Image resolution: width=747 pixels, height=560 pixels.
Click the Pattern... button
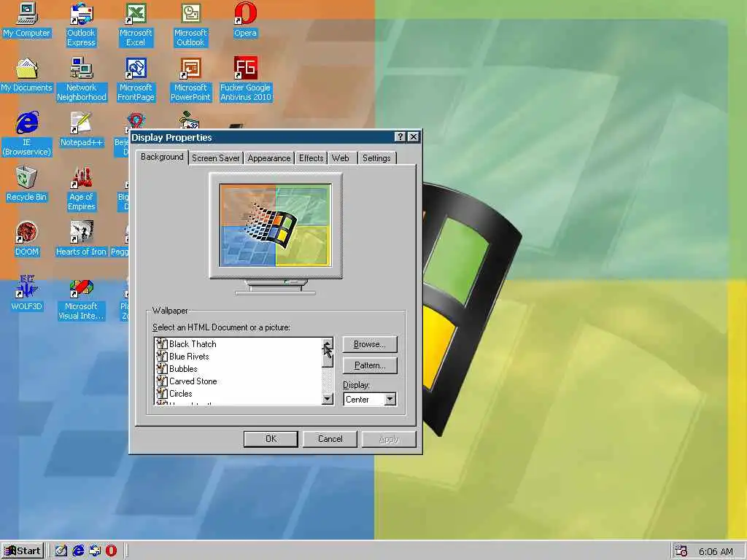tap(370, 365)
